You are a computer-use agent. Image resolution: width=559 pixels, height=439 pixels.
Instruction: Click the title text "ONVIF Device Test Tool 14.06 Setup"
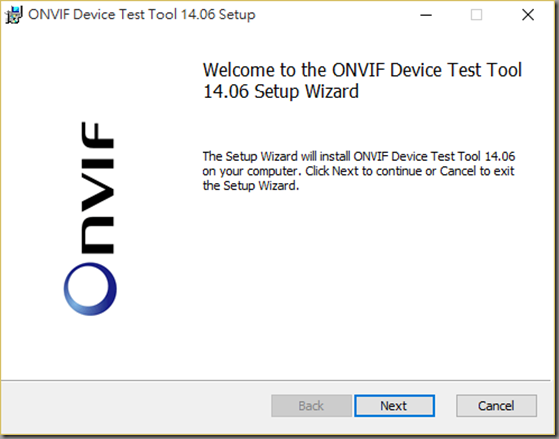click(x=142, y=15)
